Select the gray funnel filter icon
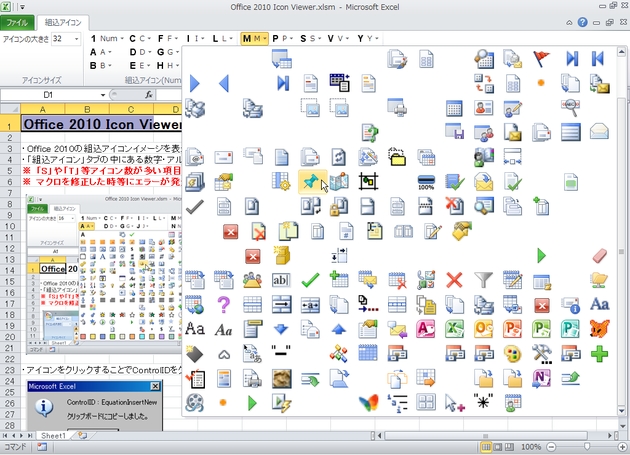Screen dimensions: 630x455 484,280
